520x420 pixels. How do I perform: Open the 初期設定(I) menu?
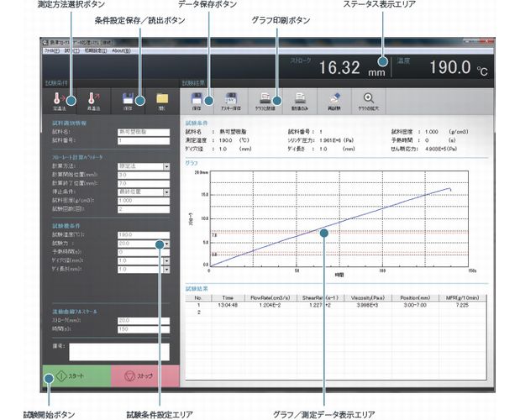96,50
